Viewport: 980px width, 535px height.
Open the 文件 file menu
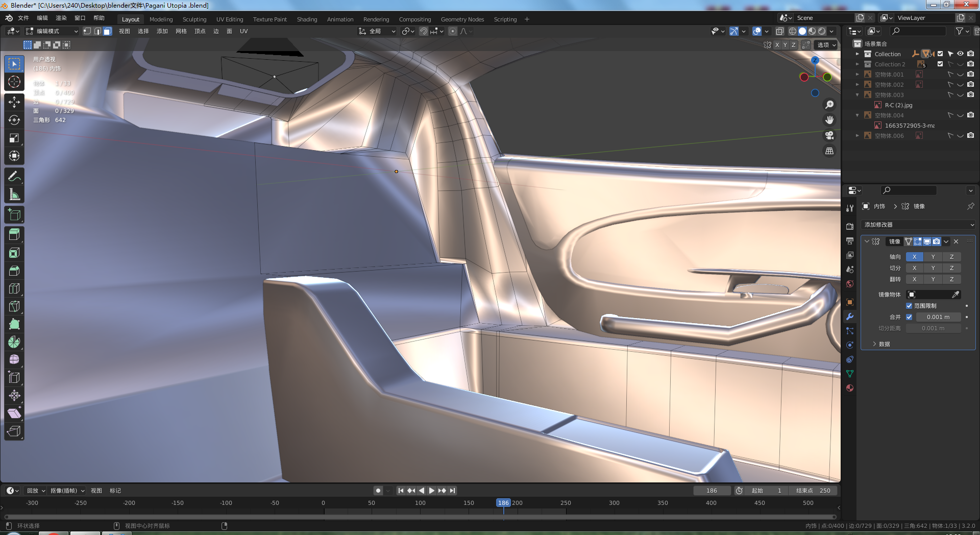(x=23, y=18)
